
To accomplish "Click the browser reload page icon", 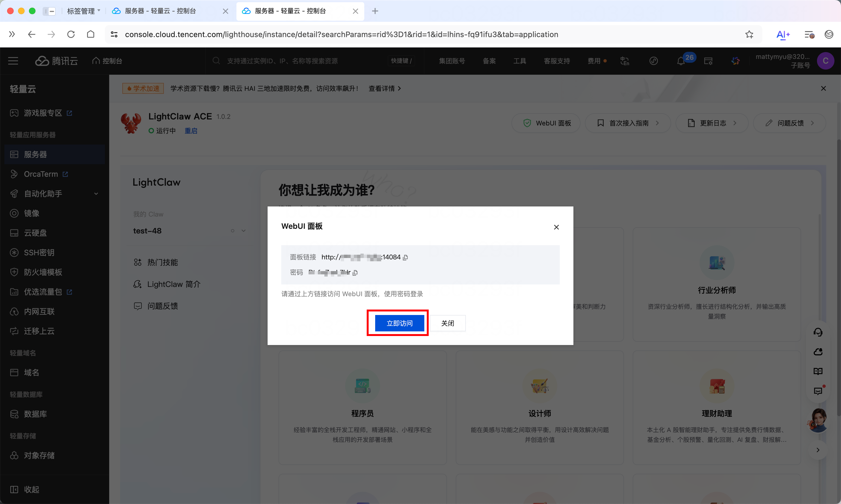I will pyautogui.click(x=71, y=34).
